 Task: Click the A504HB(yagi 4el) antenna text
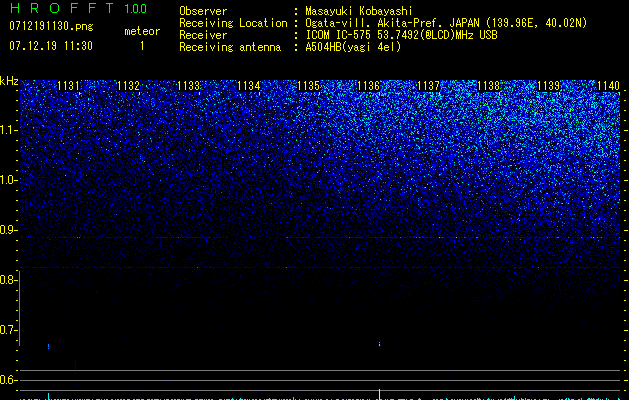point(353,47)
